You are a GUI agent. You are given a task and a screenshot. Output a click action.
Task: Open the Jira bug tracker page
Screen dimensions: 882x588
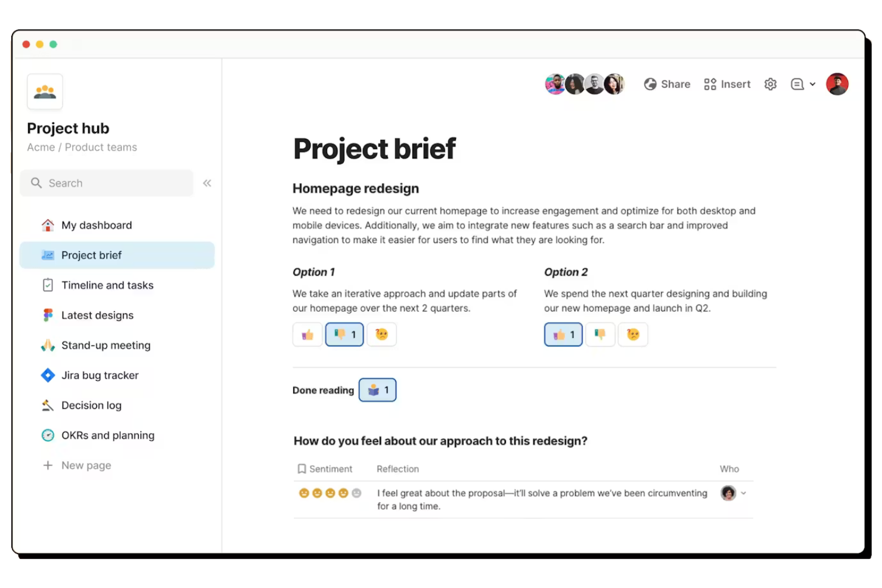100,375
